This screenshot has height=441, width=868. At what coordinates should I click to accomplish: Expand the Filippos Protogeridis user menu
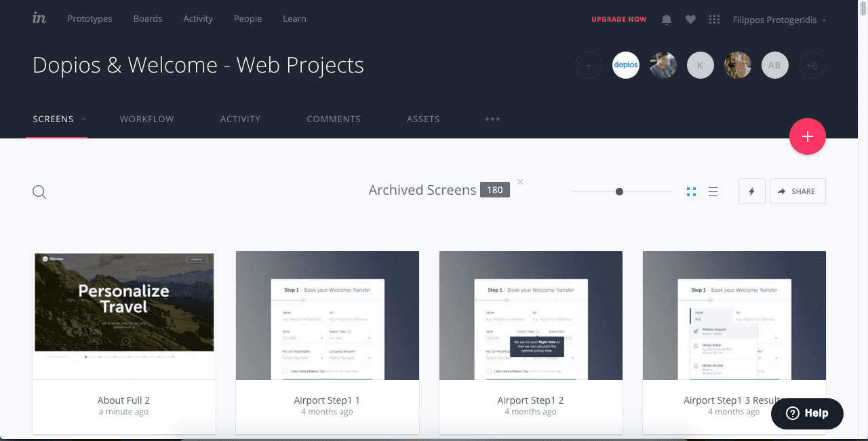pyautogui.click(x=779, y=20)
